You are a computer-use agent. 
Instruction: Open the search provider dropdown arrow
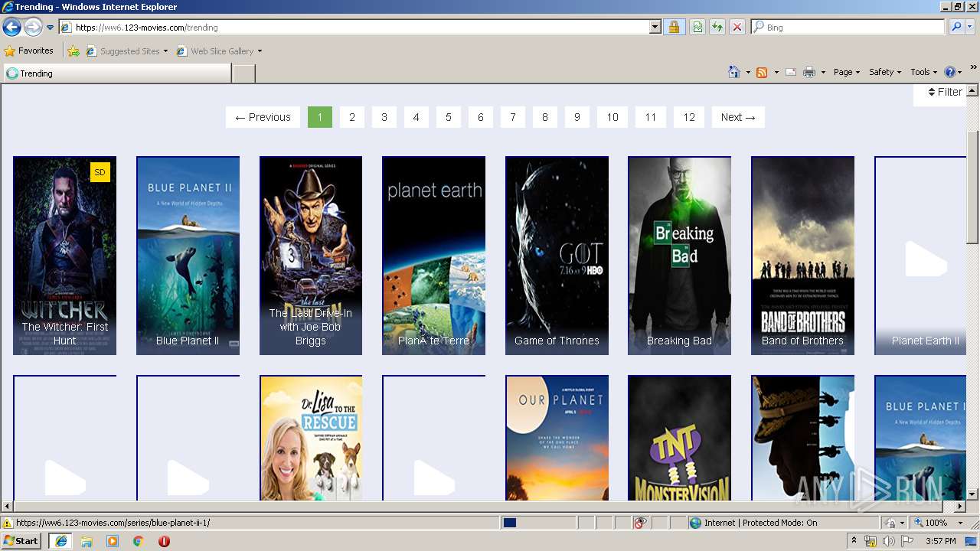(970, 27)
